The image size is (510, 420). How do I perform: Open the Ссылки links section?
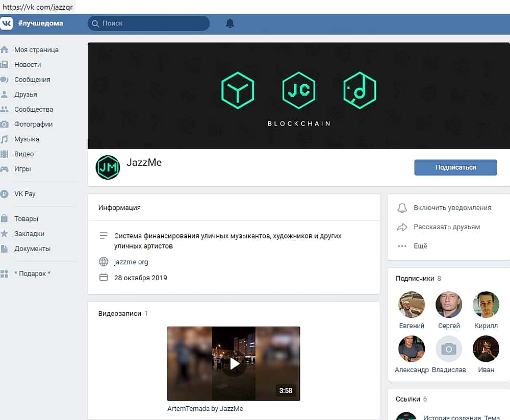(x=407, y=399)
